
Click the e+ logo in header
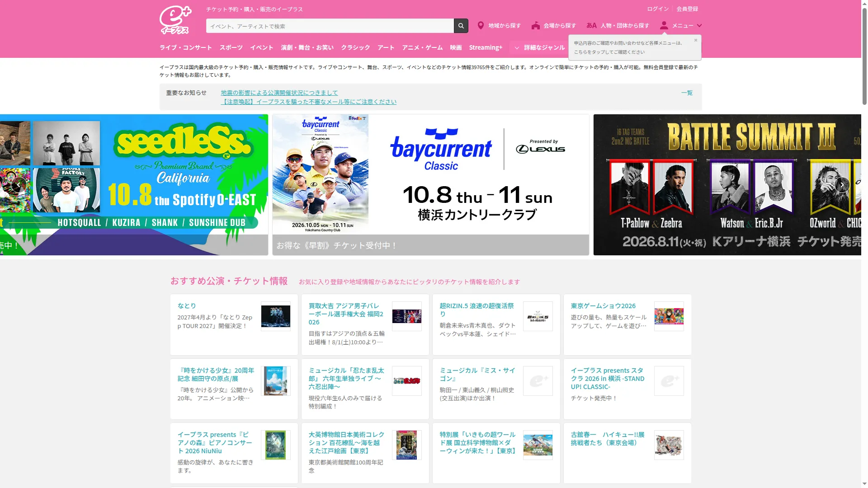click(x=175, y=20)
